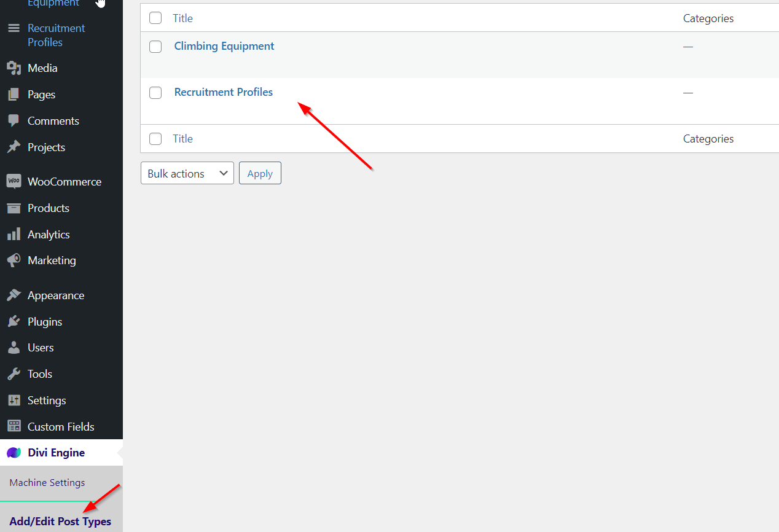Click the Media icon in sidebar

pos(14,68)
